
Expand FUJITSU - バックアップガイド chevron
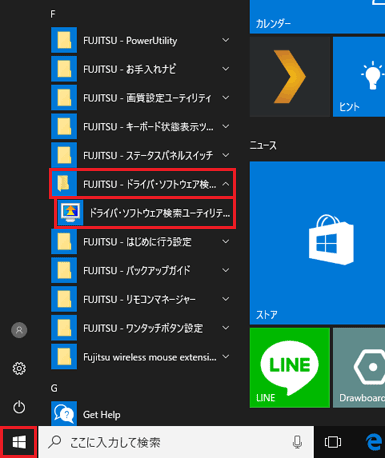226,270
